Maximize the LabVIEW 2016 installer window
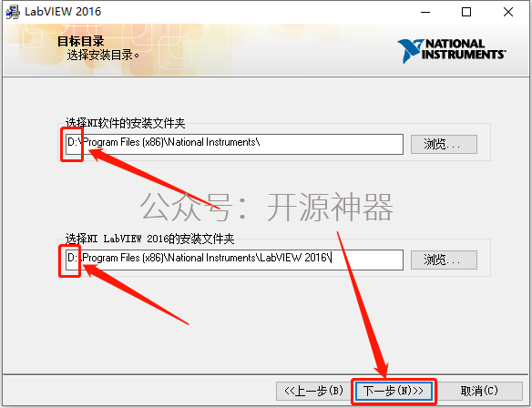 click(x=466, y=12)
